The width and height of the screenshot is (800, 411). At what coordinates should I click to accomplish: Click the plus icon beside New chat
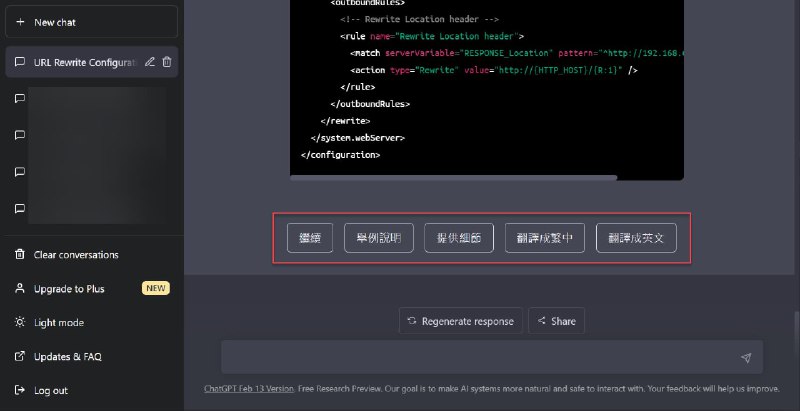point(20,22)
